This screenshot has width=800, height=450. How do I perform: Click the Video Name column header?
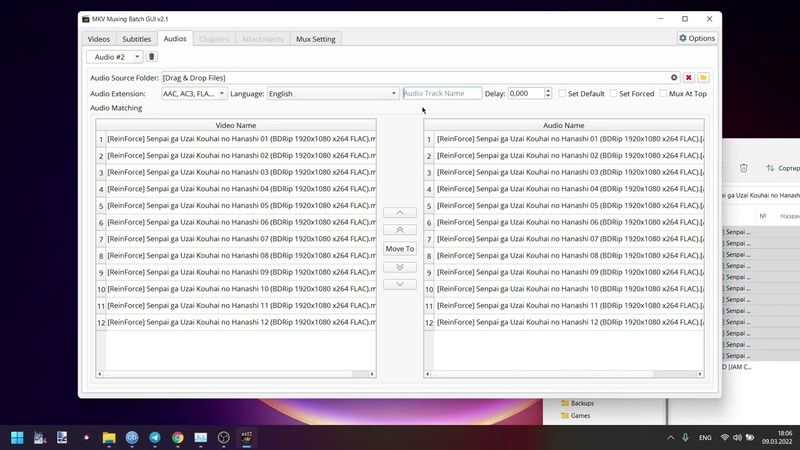pos(236,125)
